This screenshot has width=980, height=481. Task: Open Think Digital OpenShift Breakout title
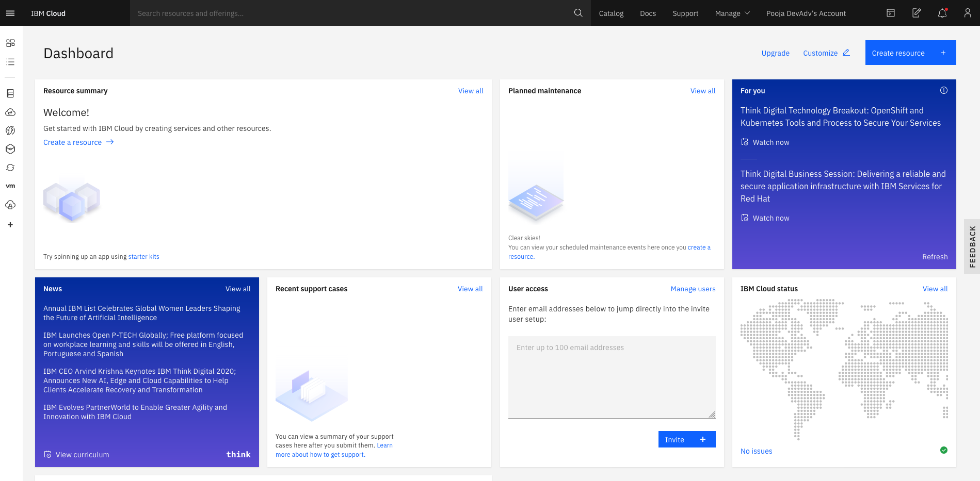[840, 117]
